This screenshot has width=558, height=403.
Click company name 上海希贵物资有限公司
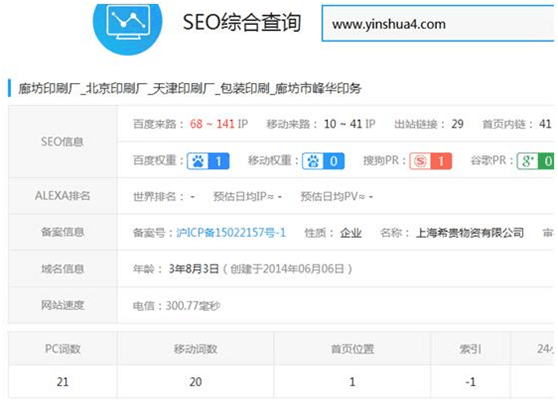pyautogui.click(x=470, y=233)
